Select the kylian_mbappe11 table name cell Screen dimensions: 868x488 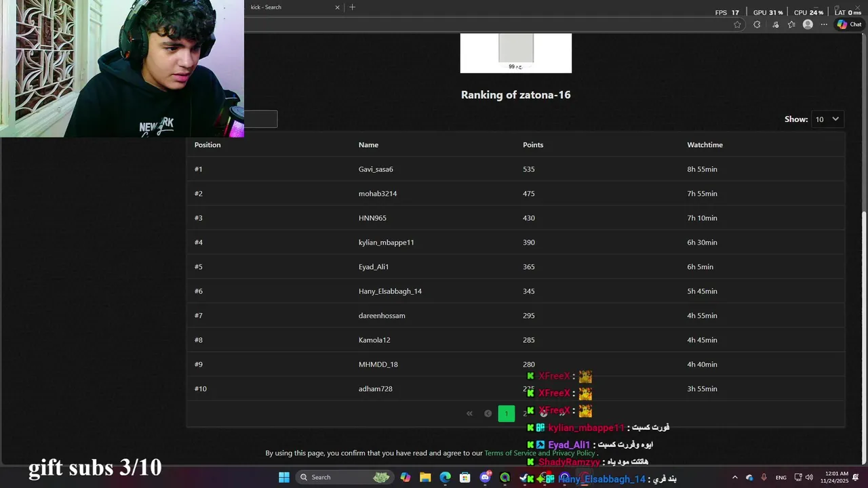point(386,242)
